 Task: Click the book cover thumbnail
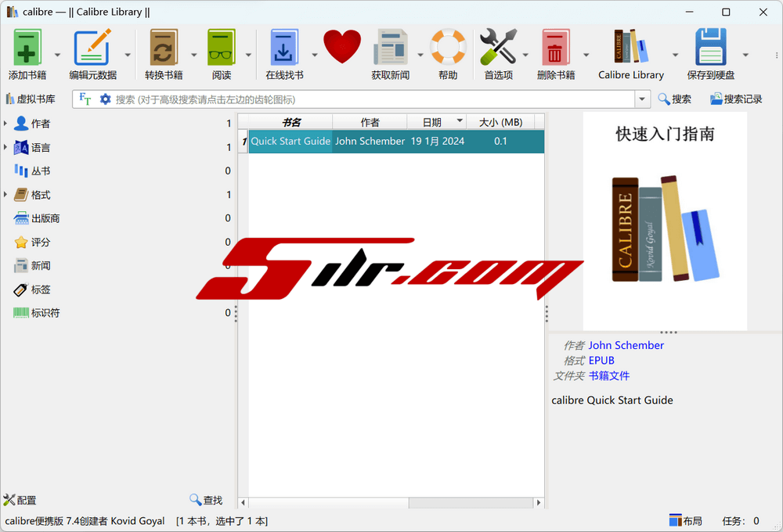pos(665,221)
